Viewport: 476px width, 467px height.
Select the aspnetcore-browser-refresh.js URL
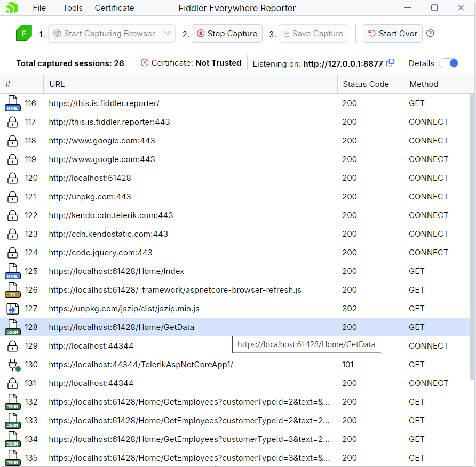point(175,290)
